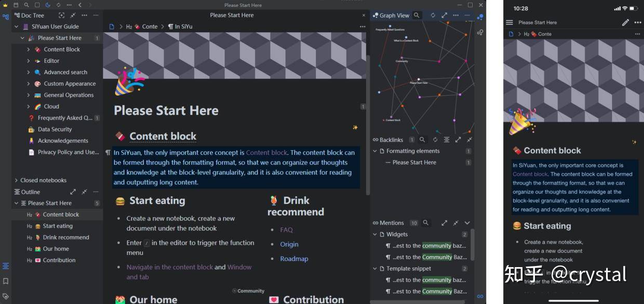Toggle Bookmark dock icon in left sidebar
Viewport: 644px width, 304px height.
(x=6, y=281)
